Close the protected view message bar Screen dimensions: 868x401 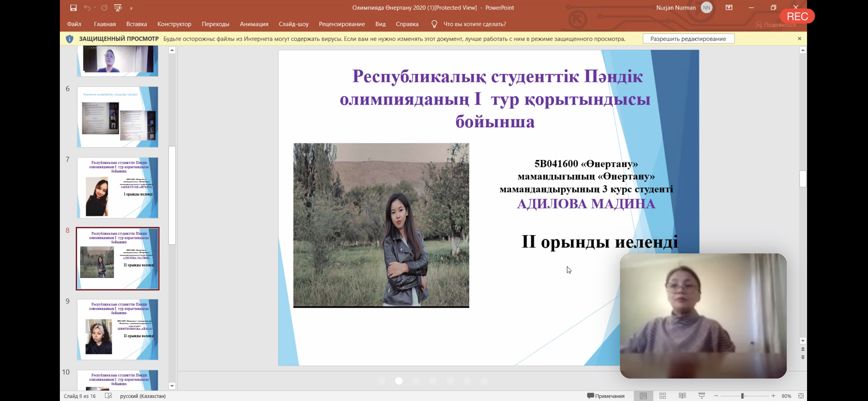pos(799,38)
